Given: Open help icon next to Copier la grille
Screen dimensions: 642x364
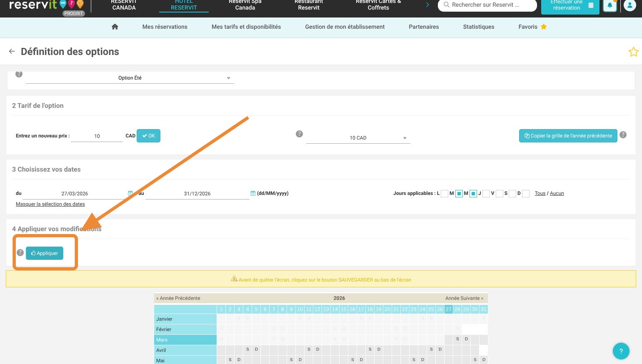Looking at the screenshot, I should click(x=623, y=135).
